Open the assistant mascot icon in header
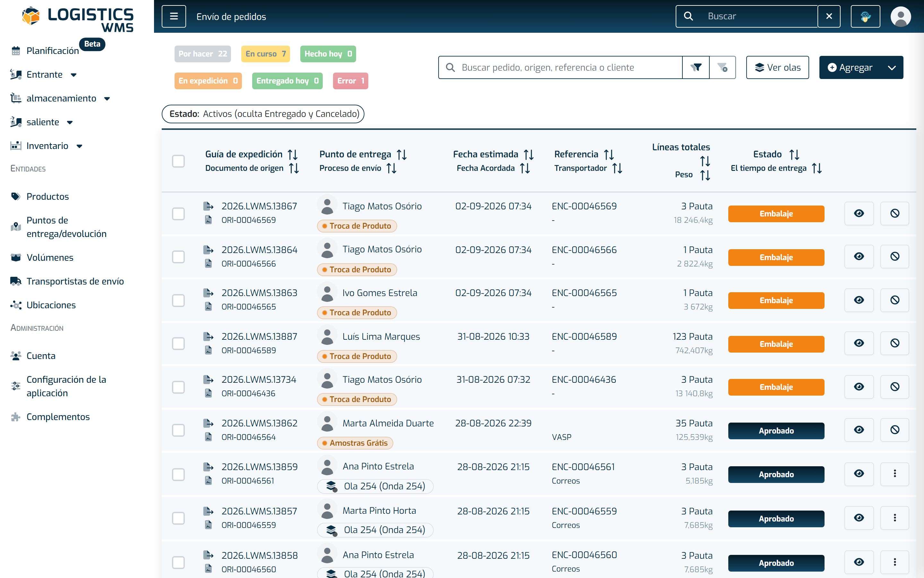Viewport: 924px width, 578px height. [865, 16]
